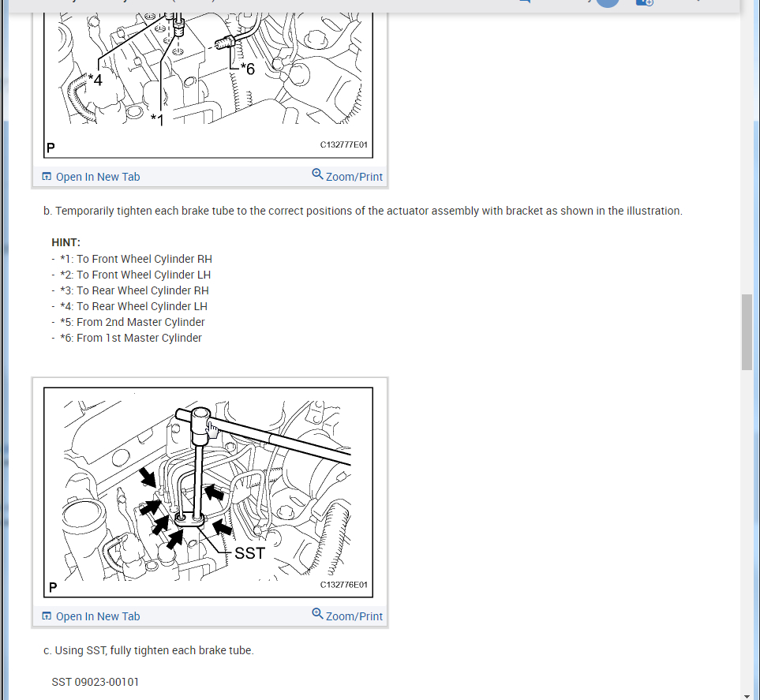Click the scrollbar down arrow
Screen dimensions: 760x700
tap(747, 695)
